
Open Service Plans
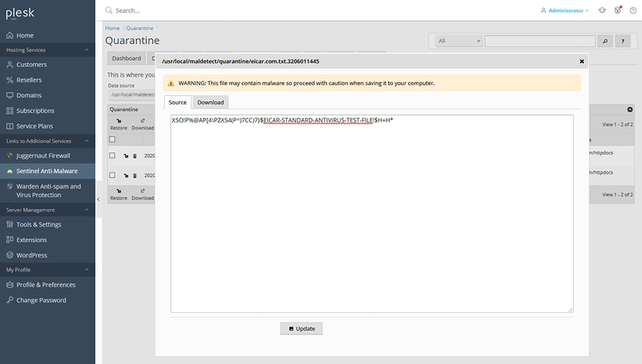34,126
